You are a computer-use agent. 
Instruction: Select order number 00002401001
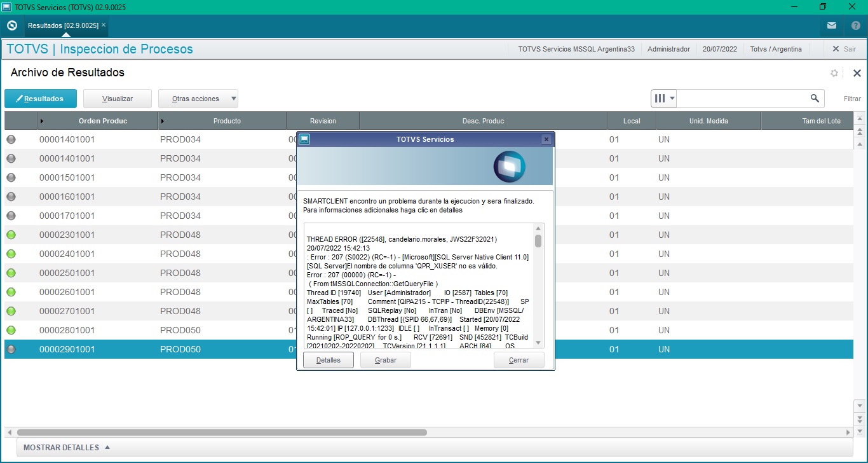(67, 254)
